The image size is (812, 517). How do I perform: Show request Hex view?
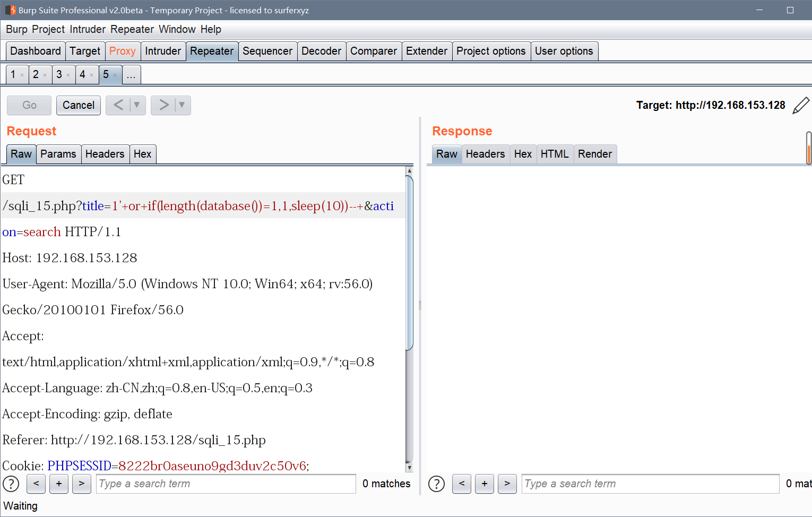coord(142,154)
